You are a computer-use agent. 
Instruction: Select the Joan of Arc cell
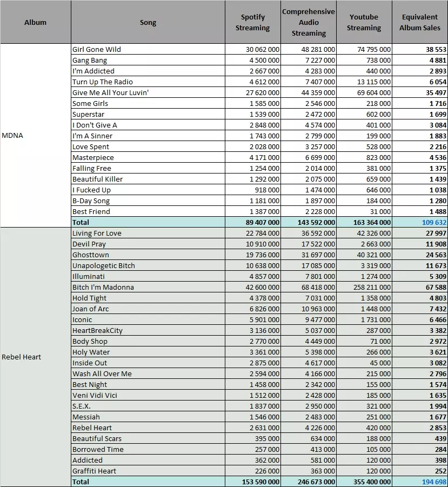click(148, 309)
